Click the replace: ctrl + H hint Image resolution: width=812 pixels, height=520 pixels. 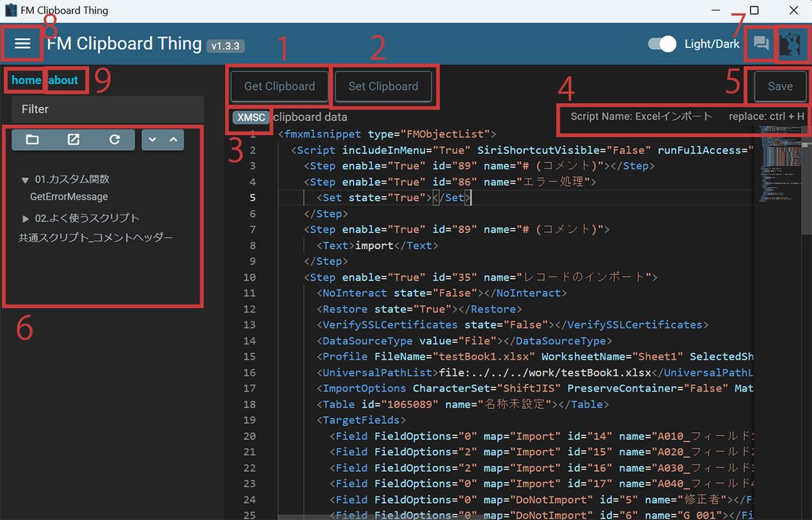coord(767,116)
